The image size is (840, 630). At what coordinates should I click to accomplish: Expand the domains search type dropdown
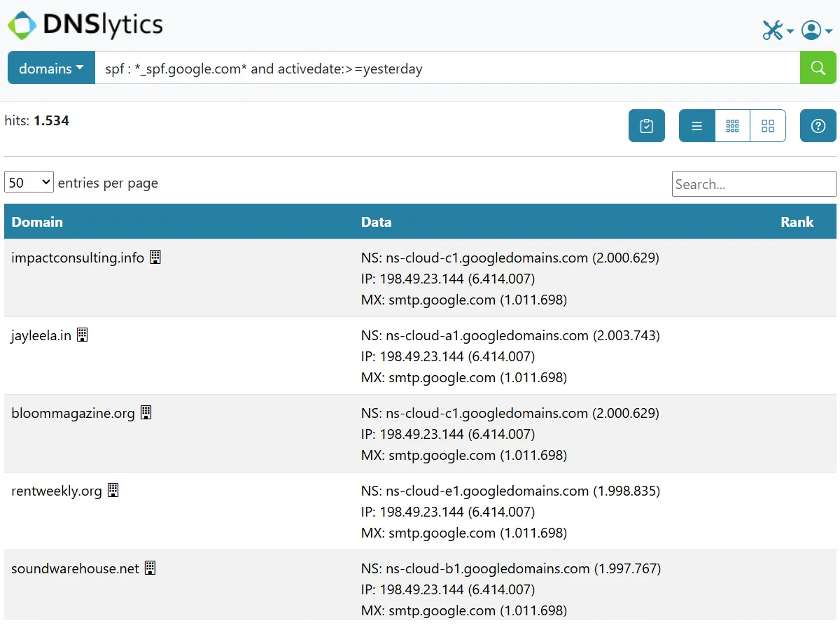(x=51, y=68)
